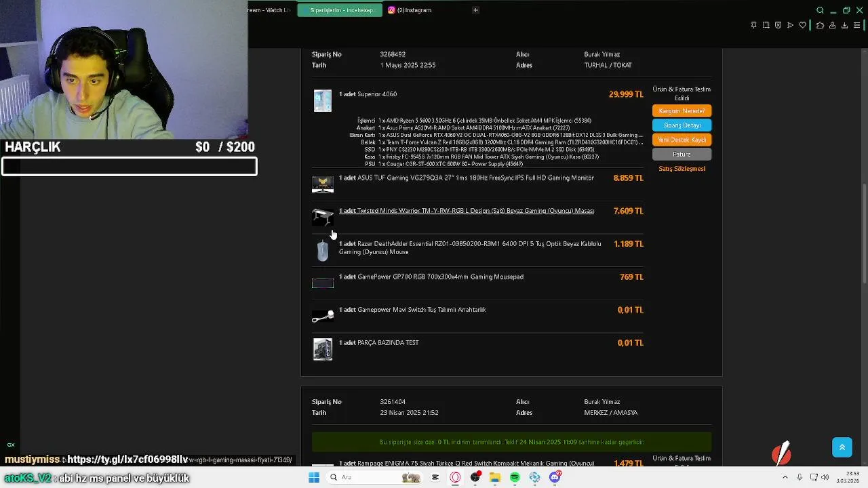Viewport: 868px width, 488px height.
Task: Switch to the Siparişlerim - İncehesap tab
Action: point(341,10)
